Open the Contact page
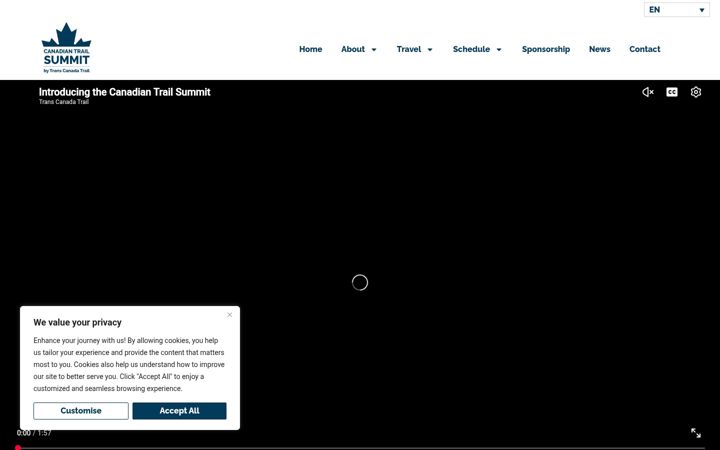Screen dimensions: 720x450 [x=644, y=49]
